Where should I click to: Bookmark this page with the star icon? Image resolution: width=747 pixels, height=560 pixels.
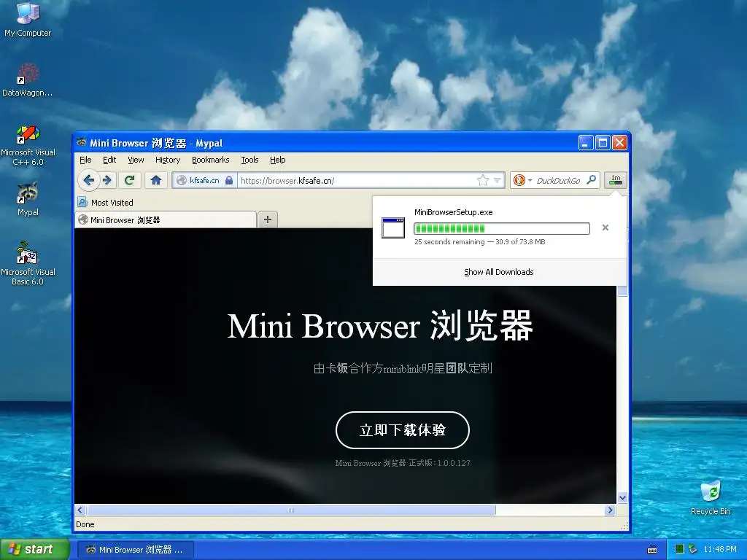tap(483, 180)
